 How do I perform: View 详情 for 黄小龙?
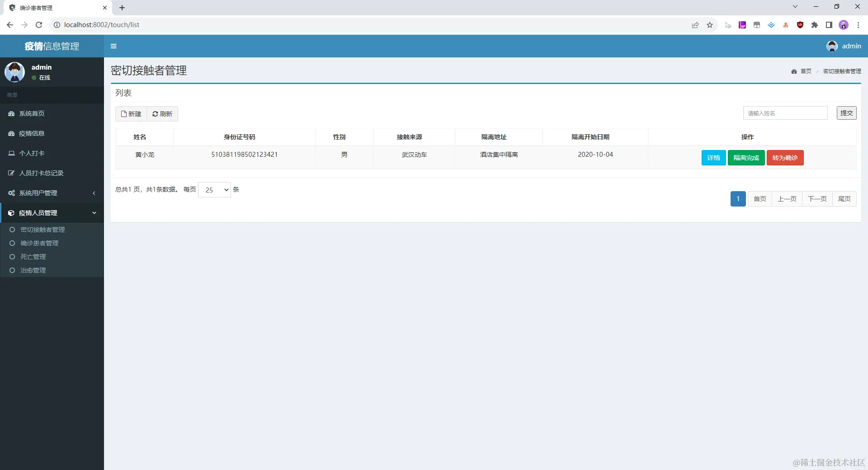point(713,158)
